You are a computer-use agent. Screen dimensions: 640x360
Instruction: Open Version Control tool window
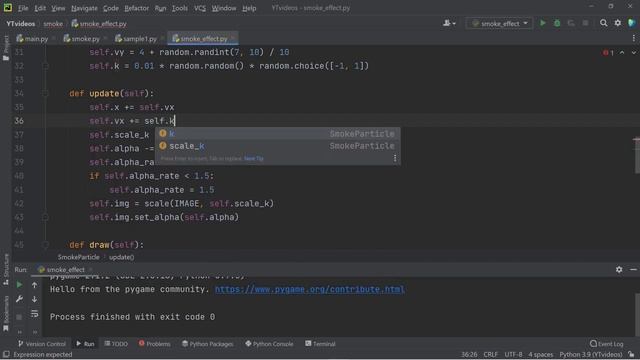pos(42,344)
